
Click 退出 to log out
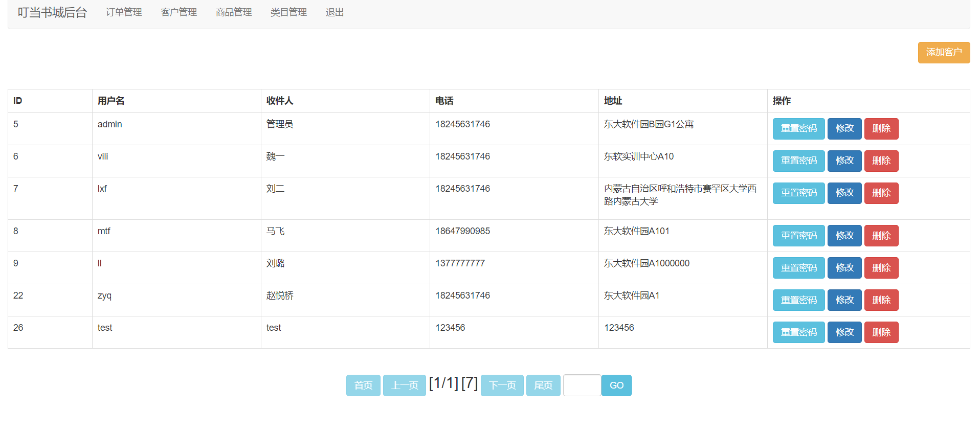[x=335, y=12]
